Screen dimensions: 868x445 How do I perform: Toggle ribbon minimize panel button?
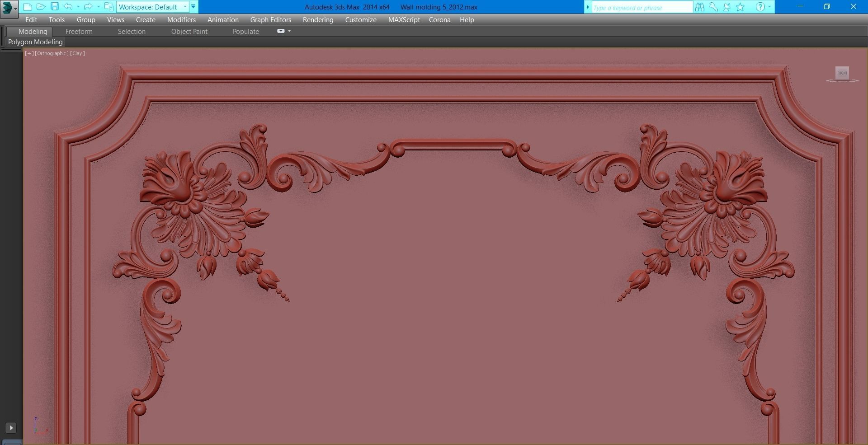[x=281, y=31]
